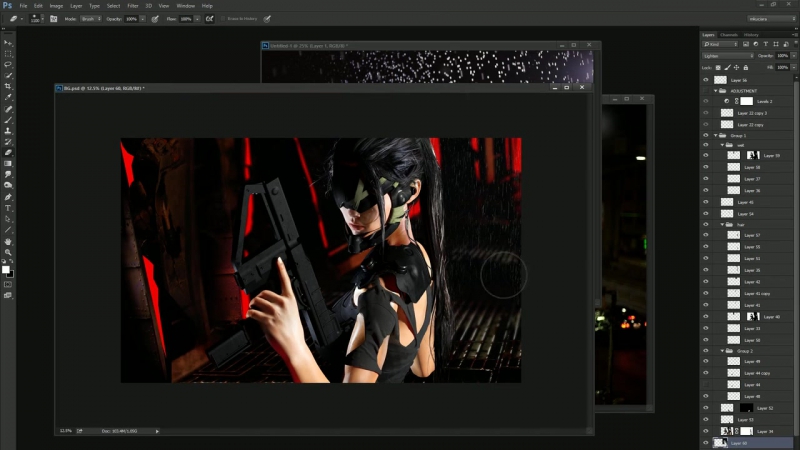The width and height of the screenshot is (800, 450).
Task: Hide Layer 56 with its eye icon
Action: [x=705, y=79]
